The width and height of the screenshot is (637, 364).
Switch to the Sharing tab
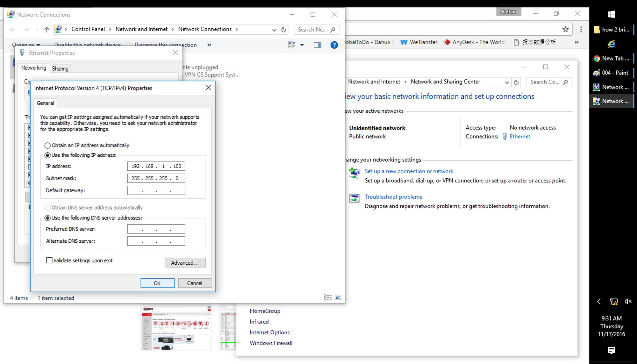point(60,68)
